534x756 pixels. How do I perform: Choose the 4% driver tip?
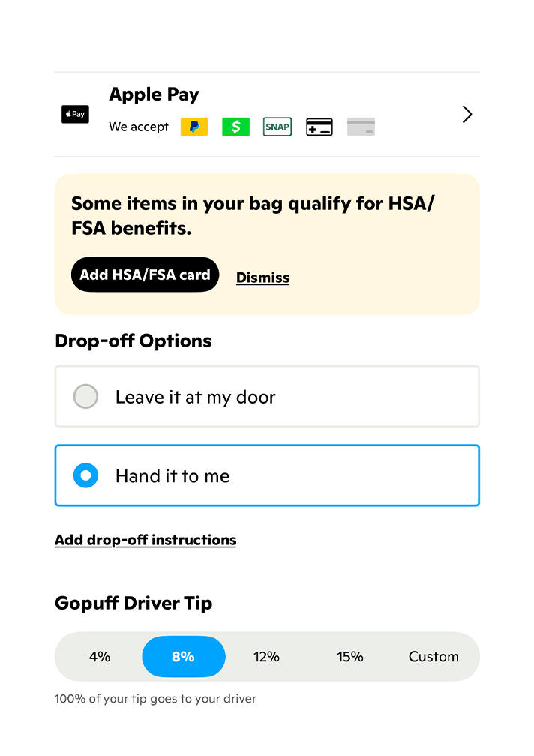coord(100,657)
